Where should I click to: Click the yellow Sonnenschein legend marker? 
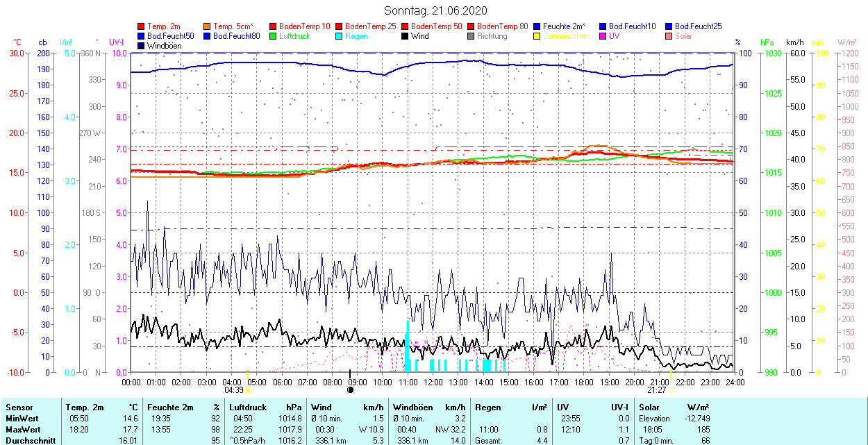537,36
